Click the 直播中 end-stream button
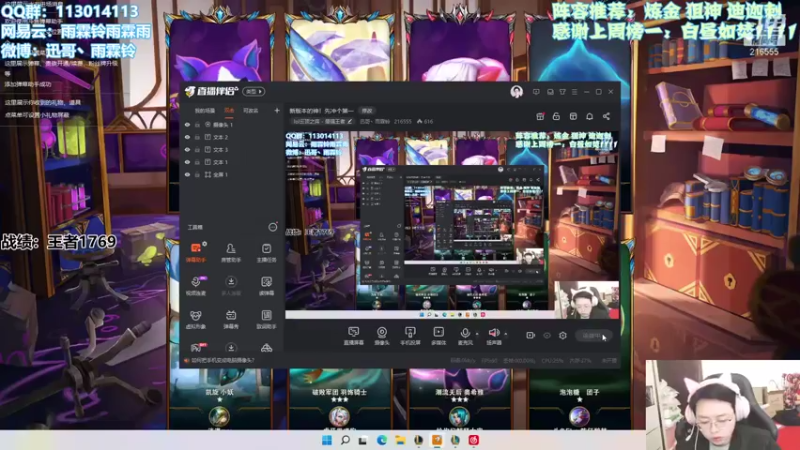 tap(592, 335)
